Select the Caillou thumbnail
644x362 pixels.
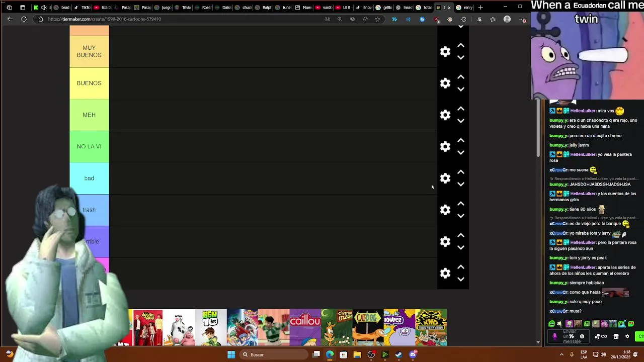[x=305, y=328]
